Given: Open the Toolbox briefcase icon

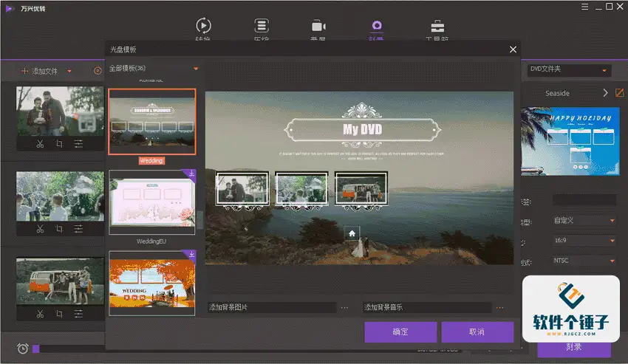Looking at the screenshot, I should coord(437,27).
